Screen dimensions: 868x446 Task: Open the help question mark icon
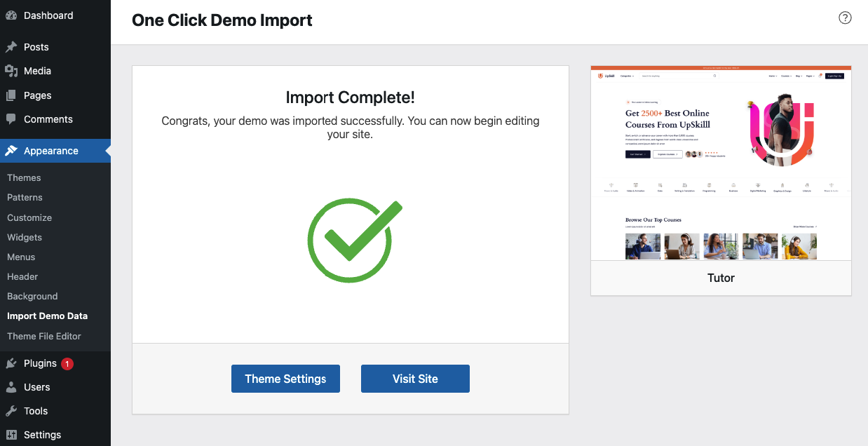click(845, 18)
